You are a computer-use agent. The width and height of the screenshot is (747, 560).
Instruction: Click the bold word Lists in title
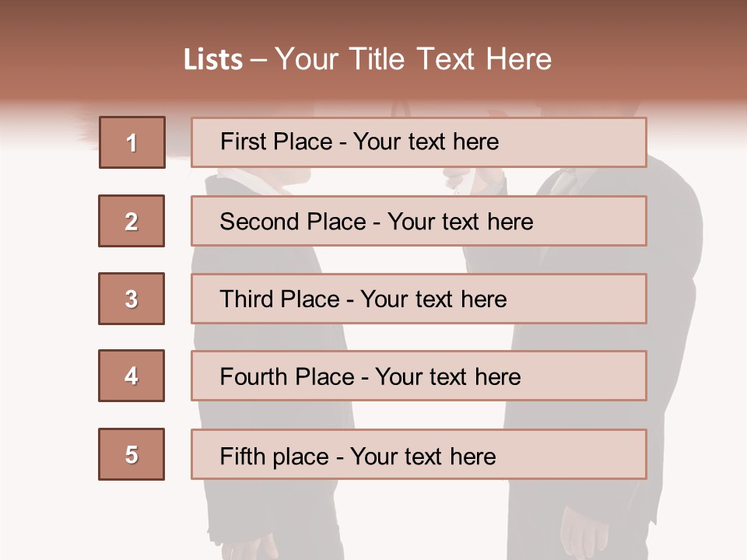click(213, 60)
